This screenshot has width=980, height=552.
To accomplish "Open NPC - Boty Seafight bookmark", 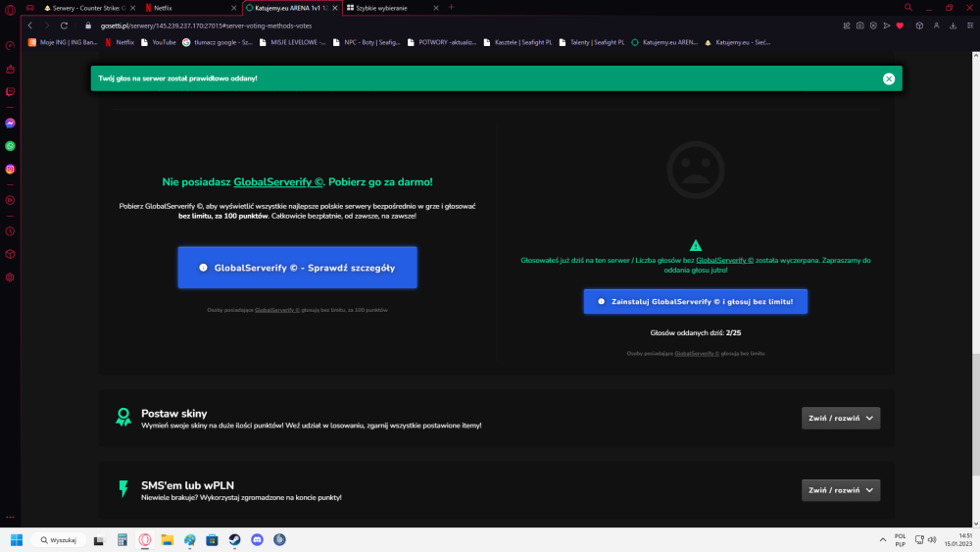I will [367, 42].
